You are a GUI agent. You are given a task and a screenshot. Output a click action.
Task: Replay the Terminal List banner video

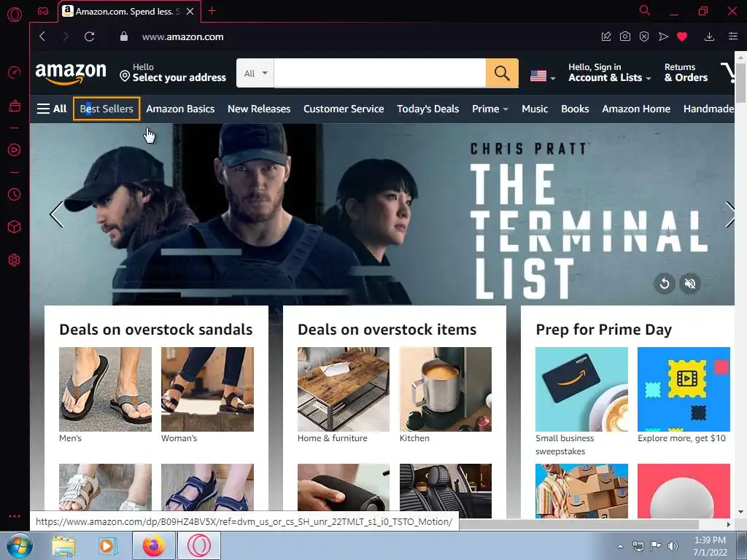[x=665, y=284]
